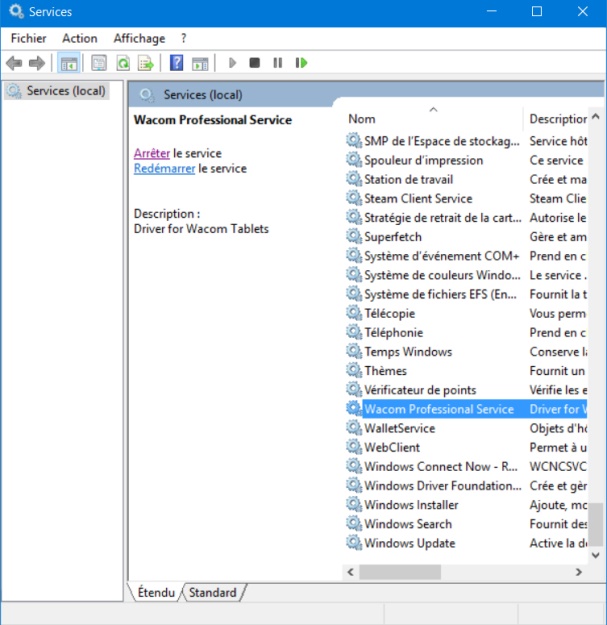Open the Affichage menu
The height and width of the screenshot is (625, 607).
(x=139, y=38)
